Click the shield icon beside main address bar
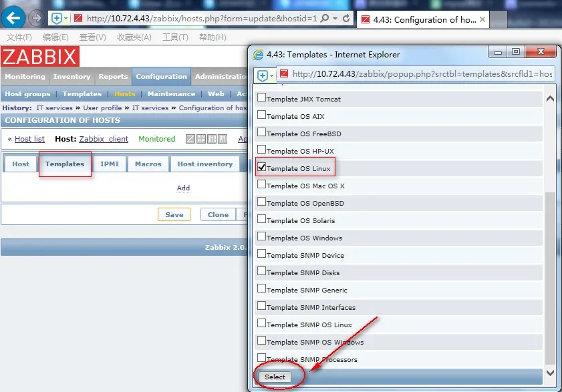 coord(57,18)
